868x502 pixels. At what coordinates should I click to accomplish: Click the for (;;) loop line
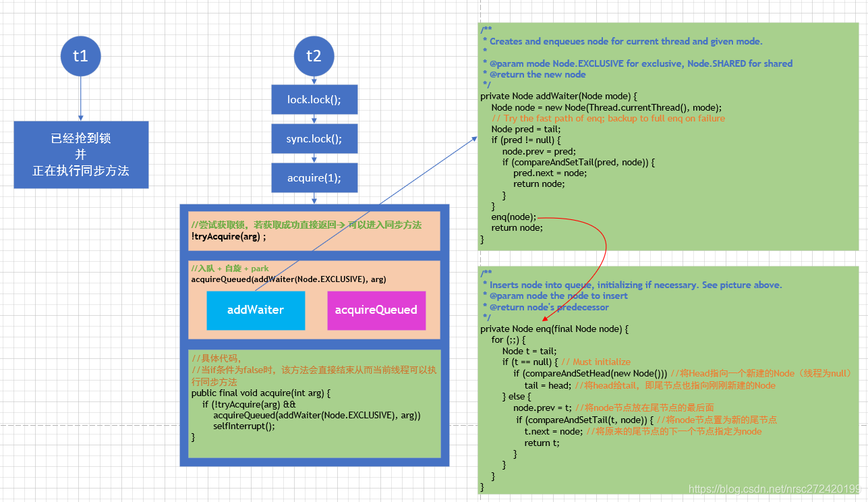(x=508, y=339)
